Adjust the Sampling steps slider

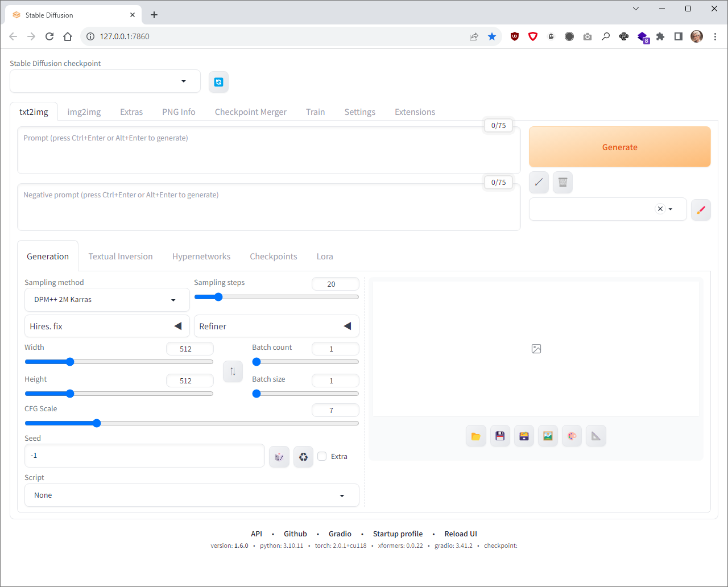click(x=276, y=297)
